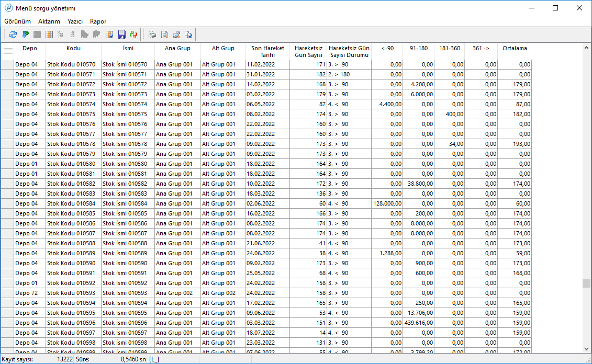Click the Son Hareket Tarihi column header

point(267,51)
